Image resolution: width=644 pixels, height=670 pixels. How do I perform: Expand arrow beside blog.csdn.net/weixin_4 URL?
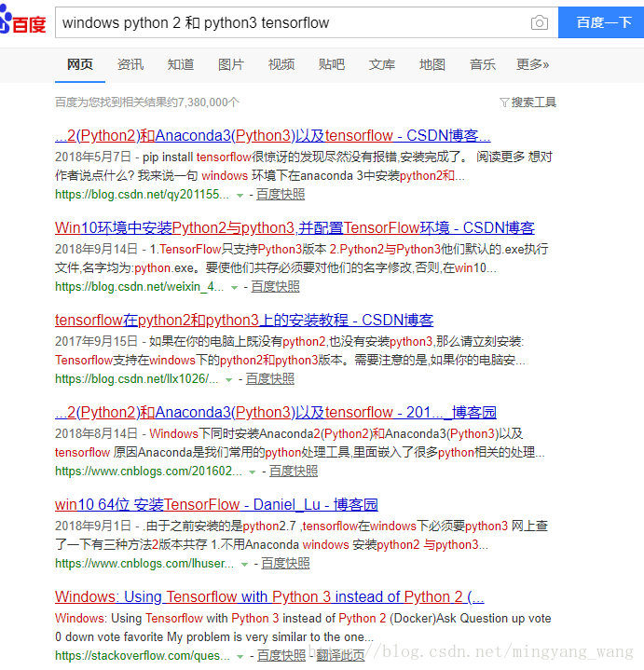234,288
